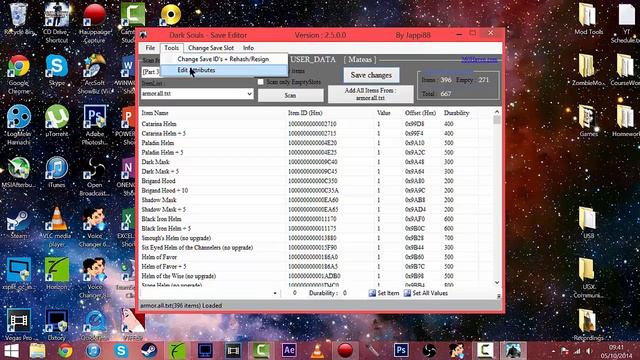Select the Dark Mask row
640x360 pixels.
click(x=316, y=162)
